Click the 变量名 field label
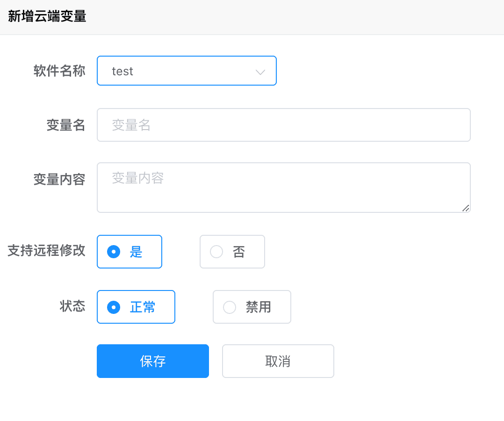Viewport: 504px width, 421px height. [x=65, y=125]
